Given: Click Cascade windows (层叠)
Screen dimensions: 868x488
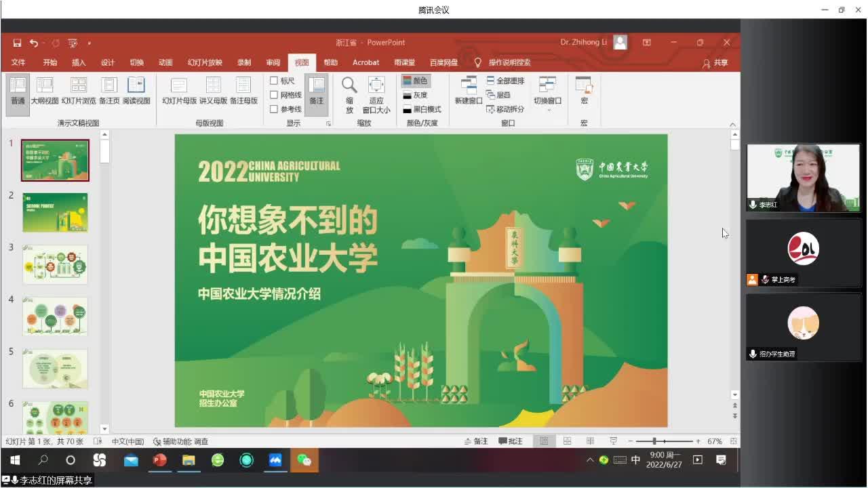Looking at the screenshot, I should [x=498, y=95].
